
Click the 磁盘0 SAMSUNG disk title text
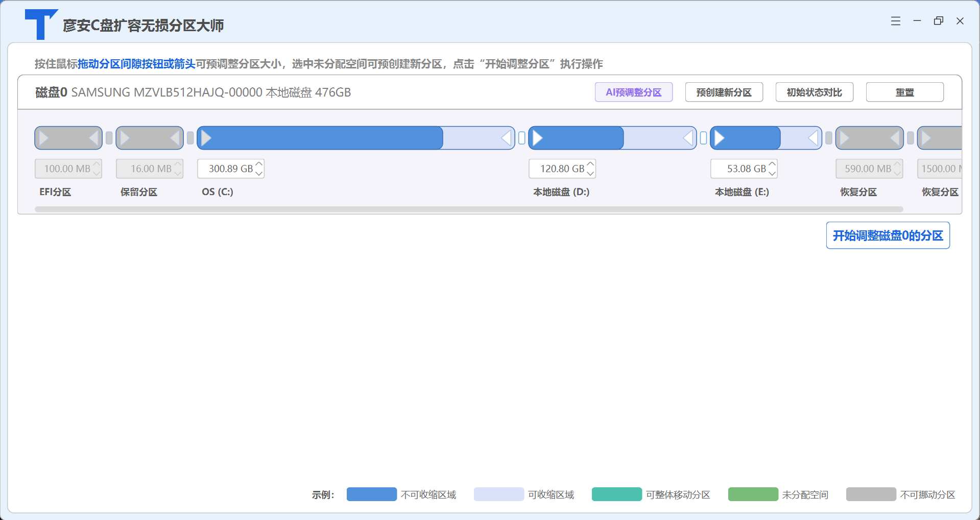[x=193, y=92]
